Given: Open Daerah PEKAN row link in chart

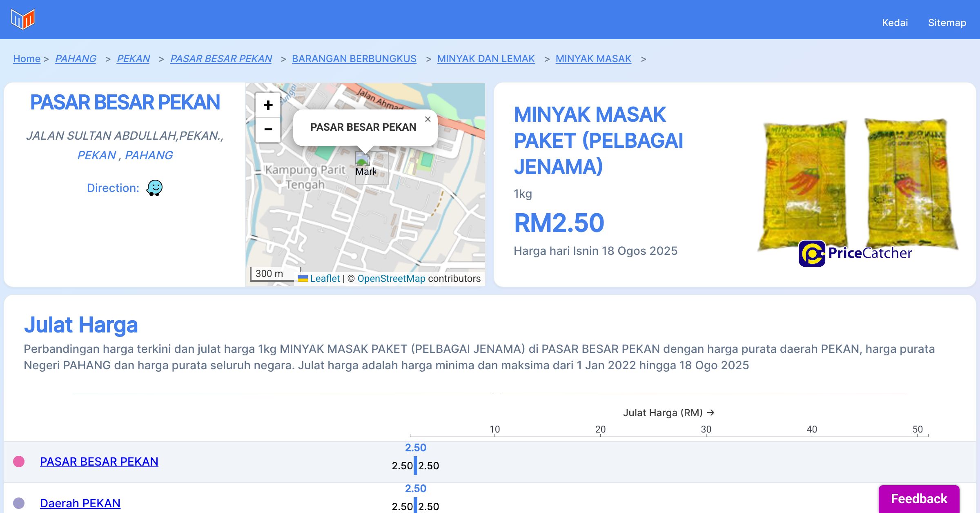Looking at the screenshot, I should pyautogui.click(x=80, y=503).
